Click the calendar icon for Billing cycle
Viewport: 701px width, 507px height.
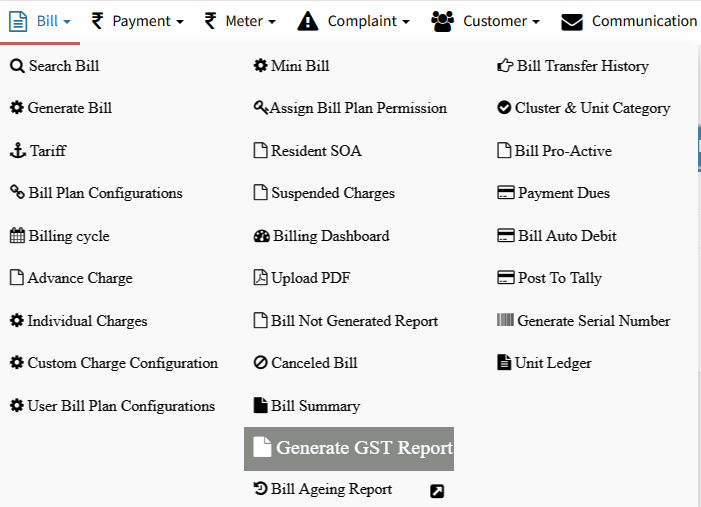(17, 235)
